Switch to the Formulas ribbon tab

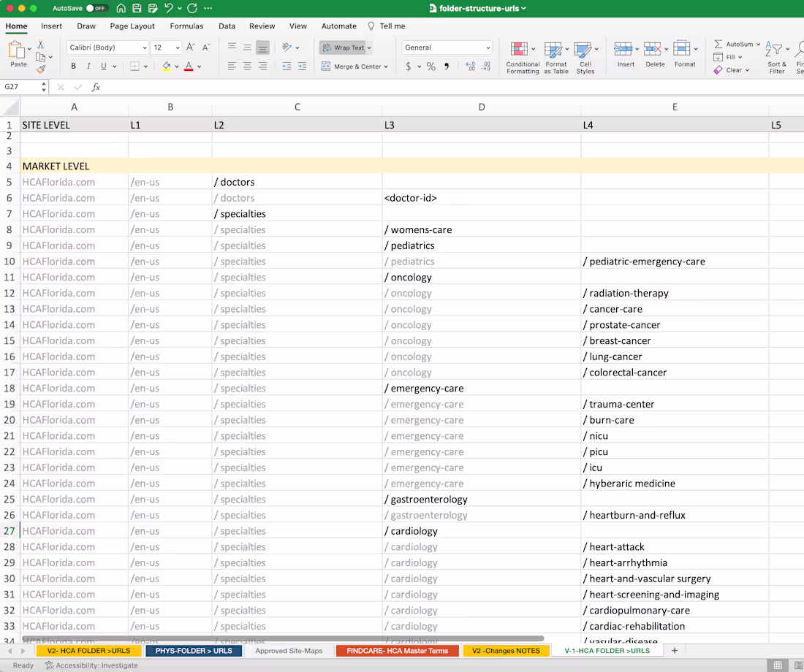186,26
